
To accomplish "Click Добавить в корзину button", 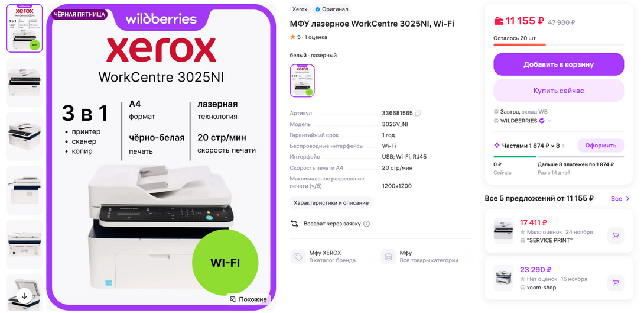I will (x=558, y=64).
